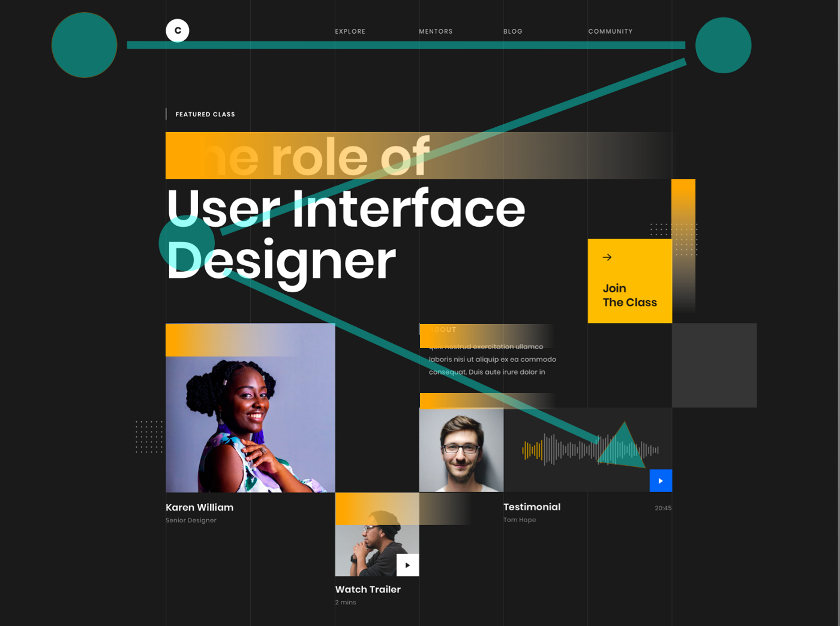Viewport: 840px width, 626px height.
Task: Open the Blog navigation link
Action: [x=512, y=31]
